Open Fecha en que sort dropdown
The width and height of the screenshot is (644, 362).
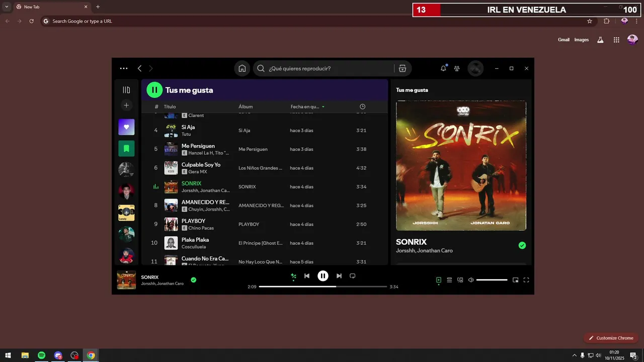click(307, 107)
